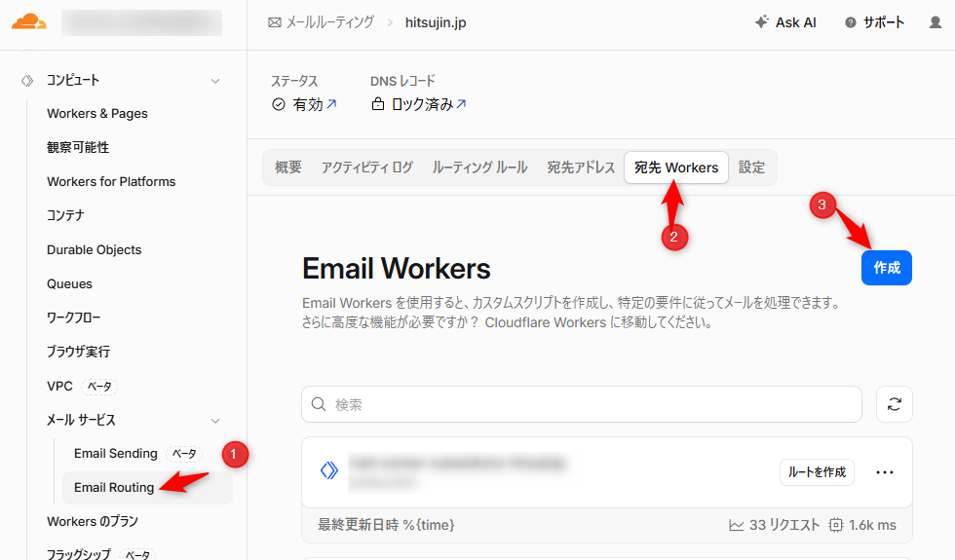
Task: Collapse the メール サービス chevron
Action: click(x=215, y=421)
